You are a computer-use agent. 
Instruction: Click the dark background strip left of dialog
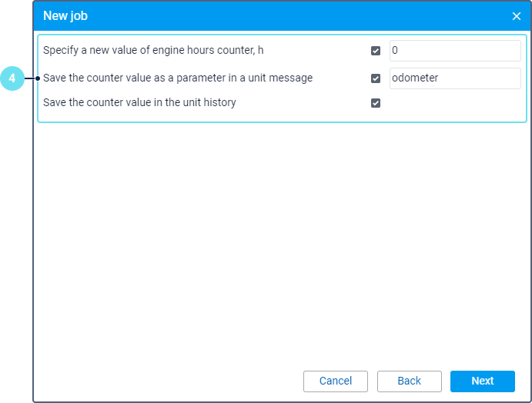click(15, 231)
